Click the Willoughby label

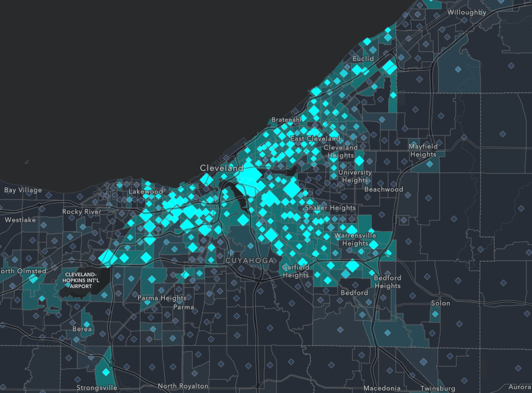tap(467, 12)
